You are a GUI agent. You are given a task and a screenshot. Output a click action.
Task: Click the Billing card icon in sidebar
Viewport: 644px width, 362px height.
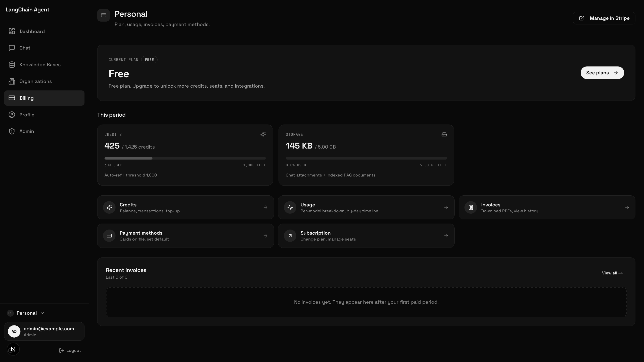coord(12,98)
